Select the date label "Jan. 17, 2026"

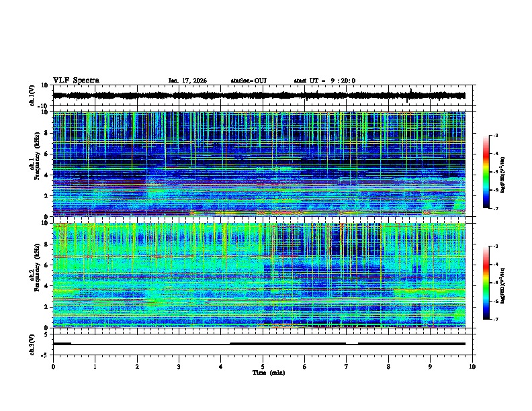pyautogui.click(x=187, y=81)
